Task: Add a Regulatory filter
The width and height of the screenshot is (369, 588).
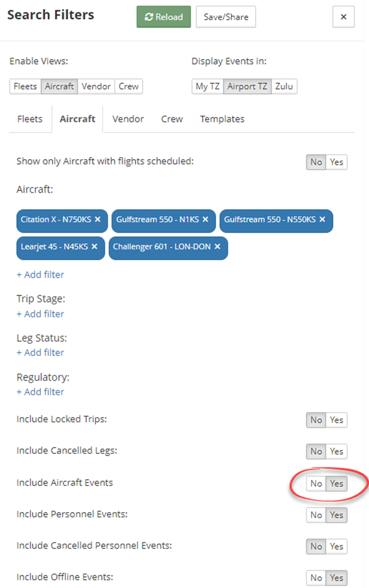Action: (40, 392)
